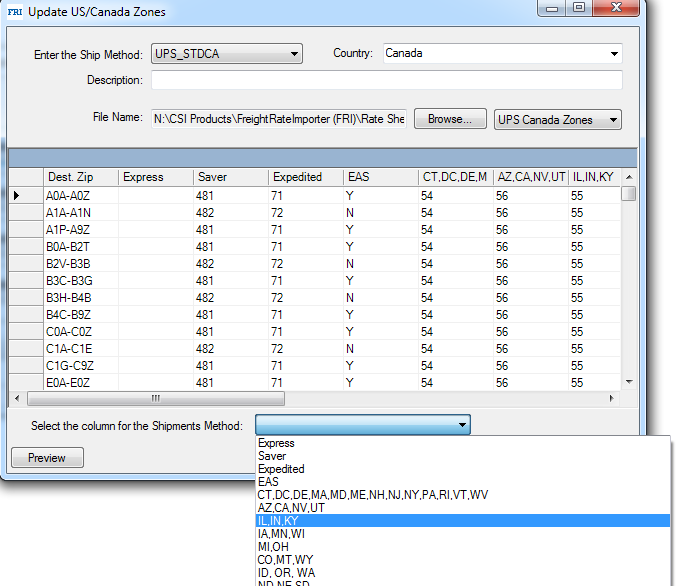Click into the Description text field
This screenshot has width=680, height=586.
386,80
